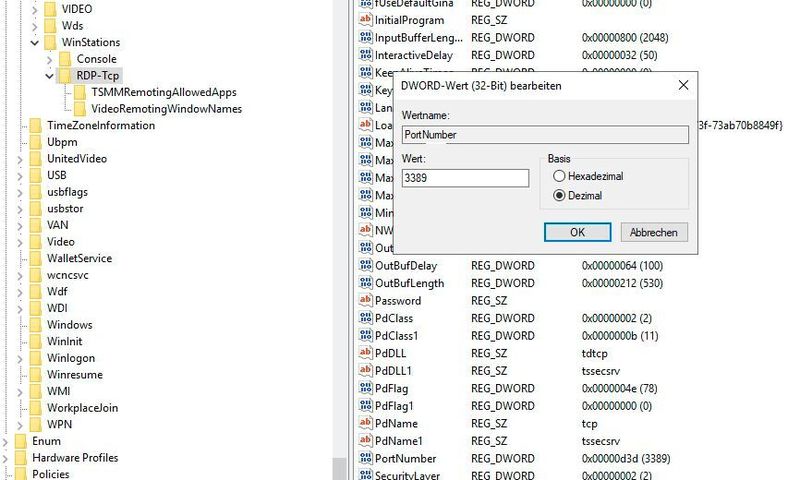Click the Console folder icon
The height and width of the screenshot is (480, 800).
click(x=65, y=59)
